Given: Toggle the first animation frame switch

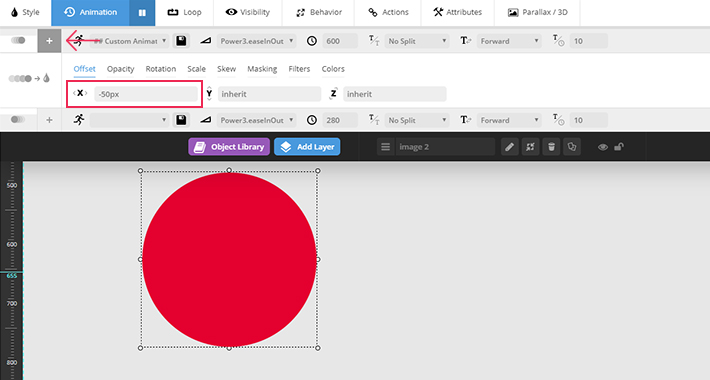Looking at the screenshot, I should point(18,40).
